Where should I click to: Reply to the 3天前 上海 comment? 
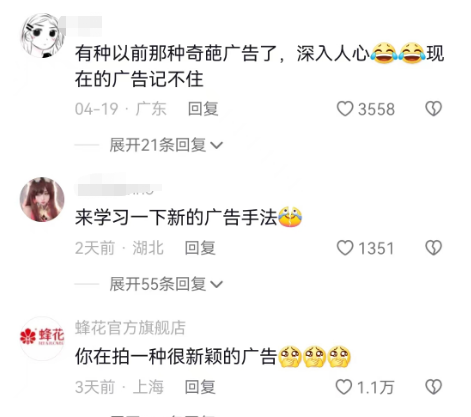tap(200, 387)
